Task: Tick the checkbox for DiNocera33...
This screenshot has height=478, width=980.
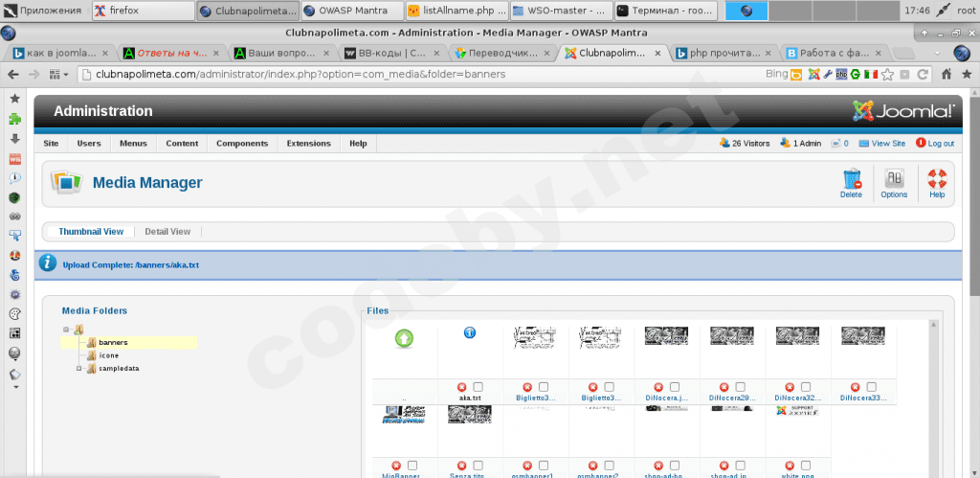Action: 871,387
